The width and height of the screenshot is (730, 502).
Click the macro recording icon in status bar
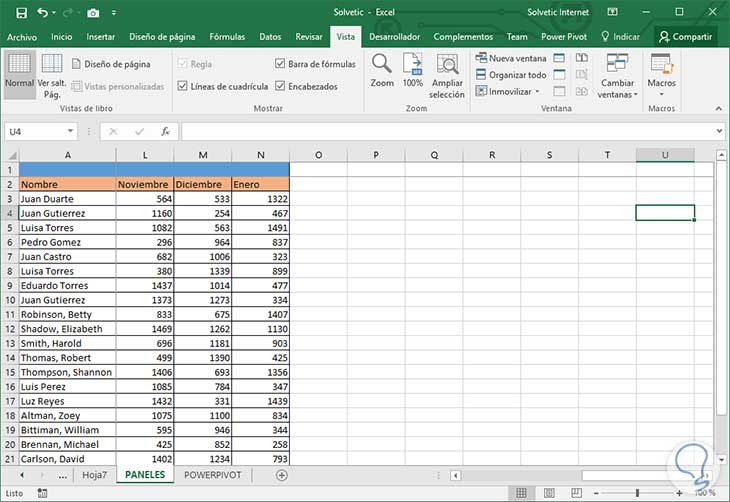click(x=42, y=493)
